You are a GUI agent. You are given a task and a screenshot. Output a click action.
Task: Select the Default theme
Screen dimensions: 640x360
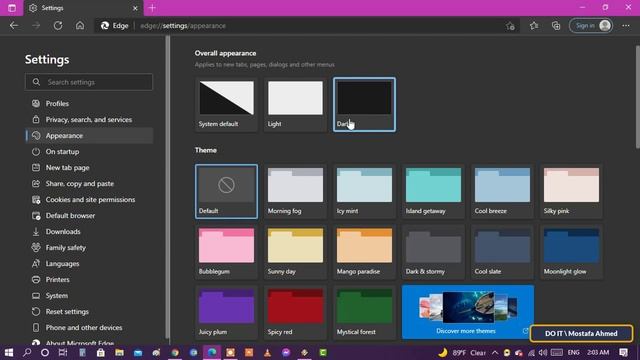click(227, 191)
